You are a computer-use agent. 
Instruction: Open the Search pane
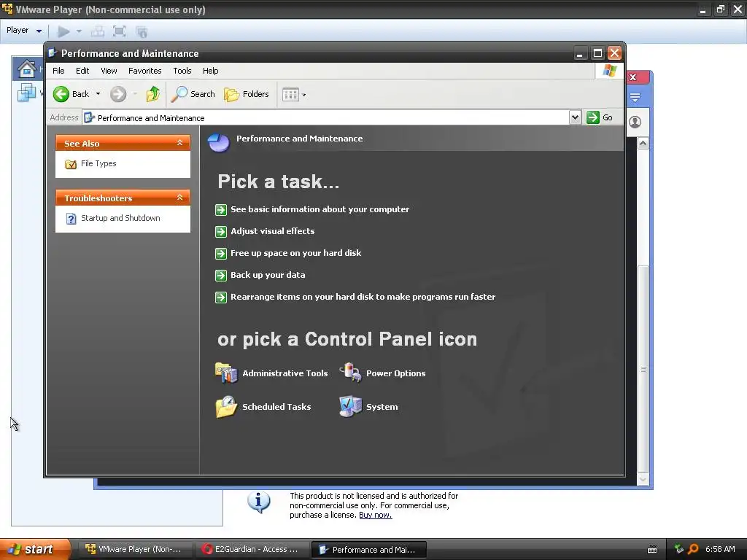coord(193,94)
